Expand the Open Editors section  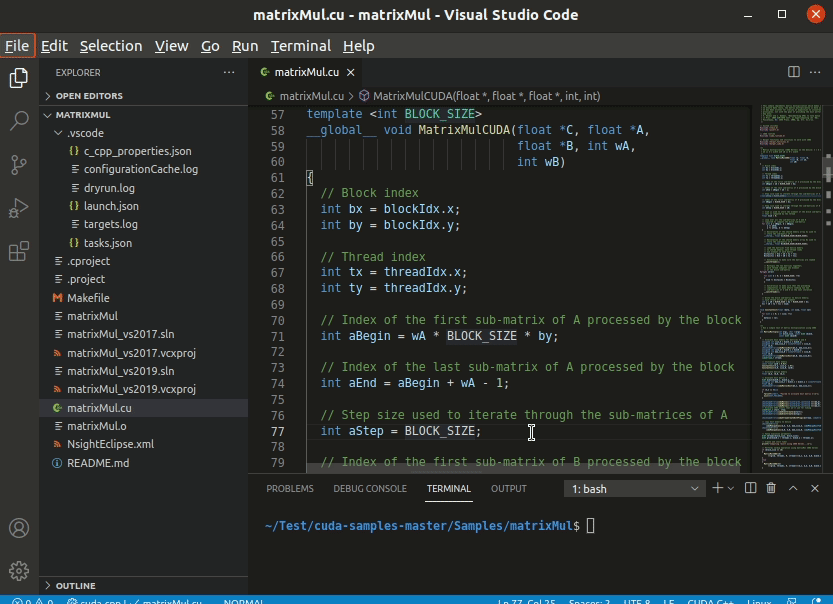click(x=143, y=96)
